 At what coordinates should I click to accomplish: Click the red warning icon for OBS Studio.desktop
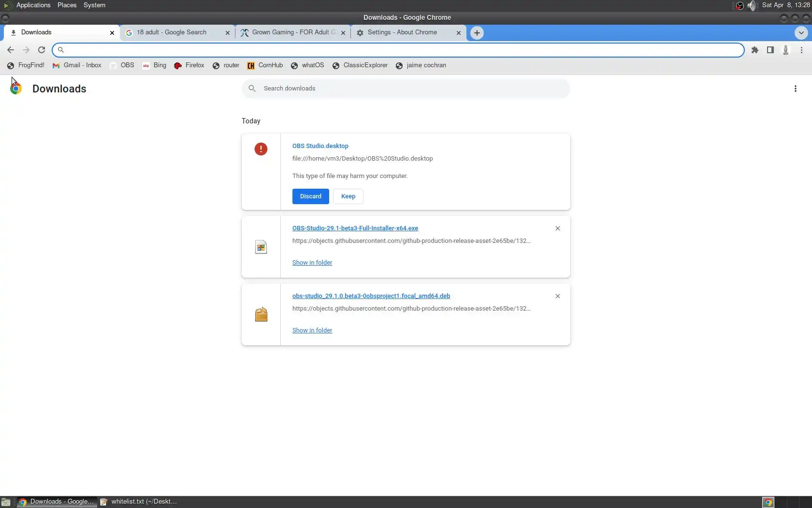[x=261, y=149]
